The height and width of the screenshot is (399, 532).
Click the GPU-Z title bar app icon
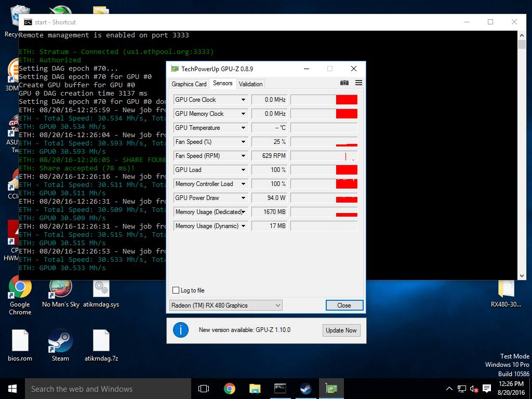pyautogui.click(x=175, y=69)
